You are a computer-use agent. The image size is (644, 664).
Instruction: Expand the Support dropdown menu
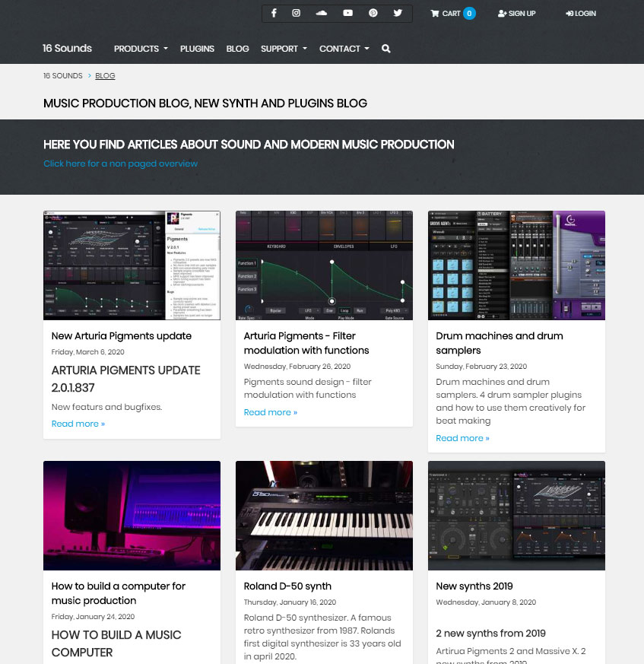[x=284, y=49]
